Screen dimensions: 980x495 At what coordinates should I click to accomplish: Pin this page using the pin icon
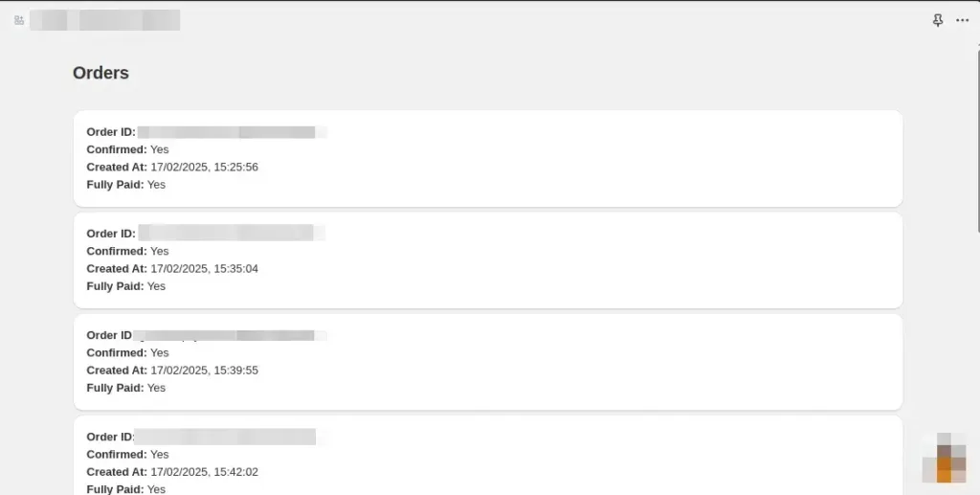click(x=938, y=20)
